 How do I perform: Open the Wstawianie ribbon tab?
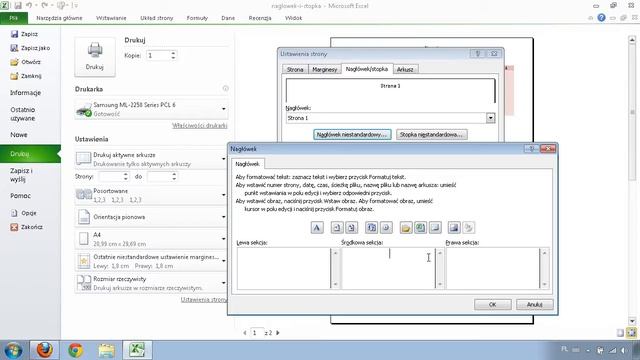click(x=111, y=18)
